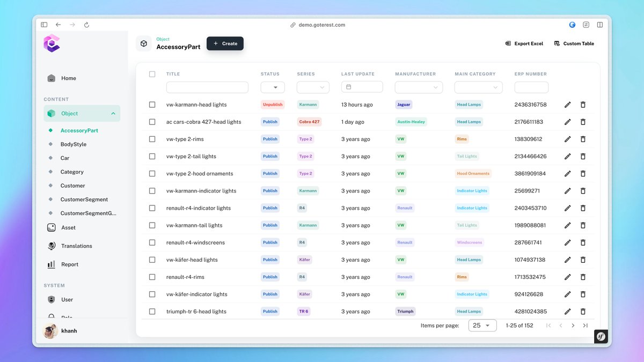Viewport: 644px width, 362px height.
Task: Edit the vw-karmann-head lights row
Action: tap(567, 105)
